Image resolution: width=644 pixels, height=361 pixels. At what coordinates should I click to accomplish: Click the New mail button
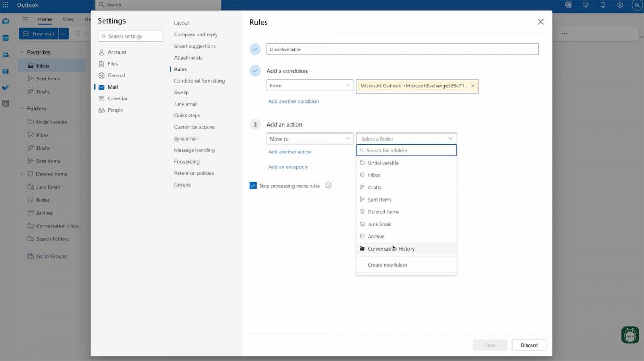(39, 34)
